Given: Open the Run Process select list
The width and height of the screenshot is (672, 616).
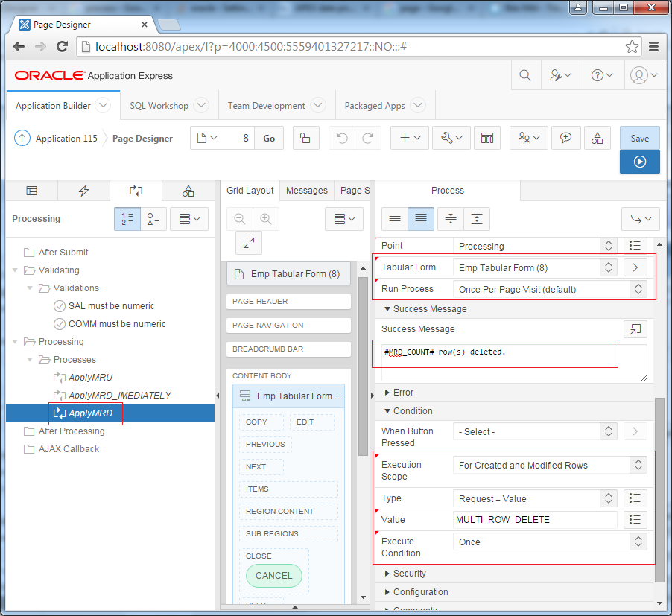Looking at the screenshot, I should (550, 289).
